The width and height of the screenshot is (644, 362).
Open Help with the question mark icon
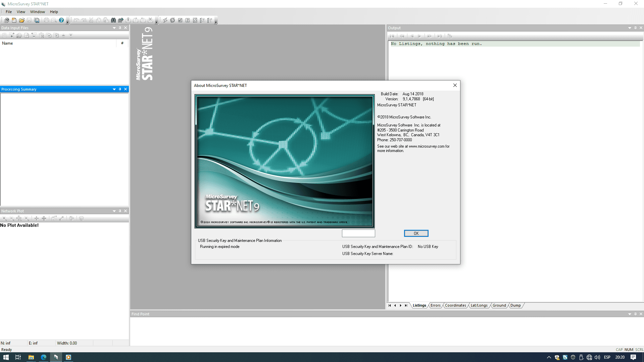61,20
